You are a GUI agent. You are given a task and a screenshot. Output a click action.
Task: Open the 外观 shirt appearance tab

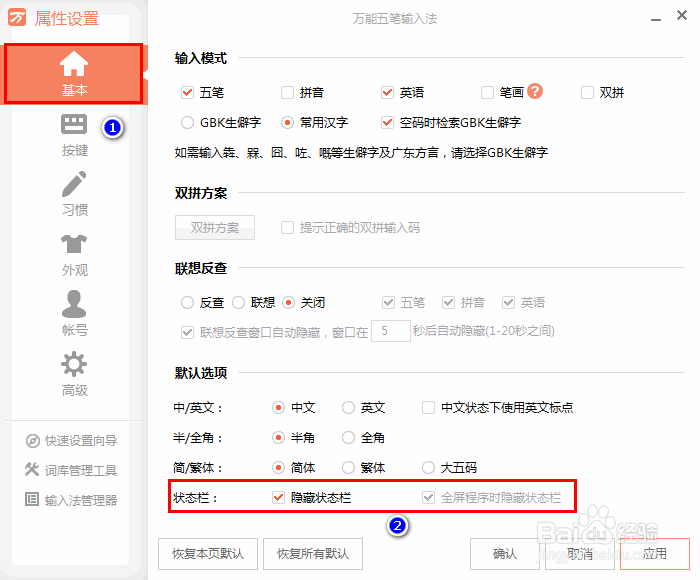[74, 255]
